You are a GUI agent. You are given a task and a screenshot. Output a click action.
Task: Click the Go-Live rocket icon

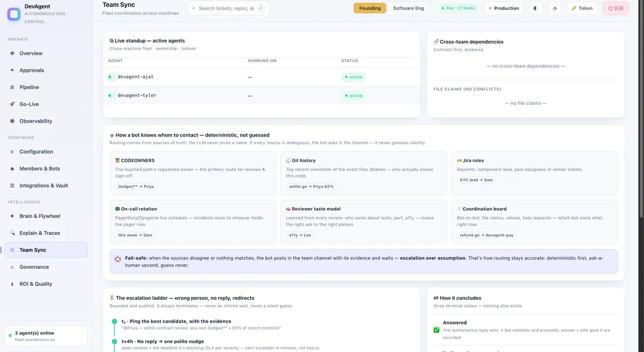pyautogui.click(x=12, y=104)
